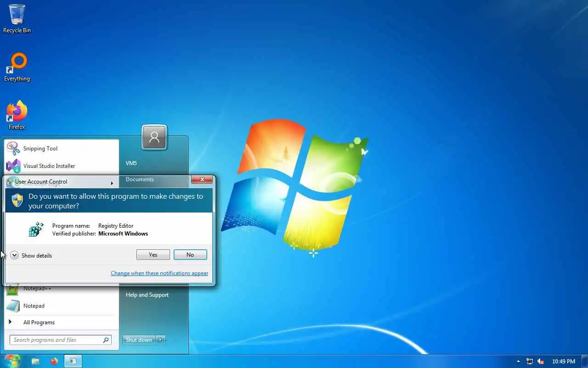
Task: Select the Firefox desktop shortcut
Action: tap(17, 115)
